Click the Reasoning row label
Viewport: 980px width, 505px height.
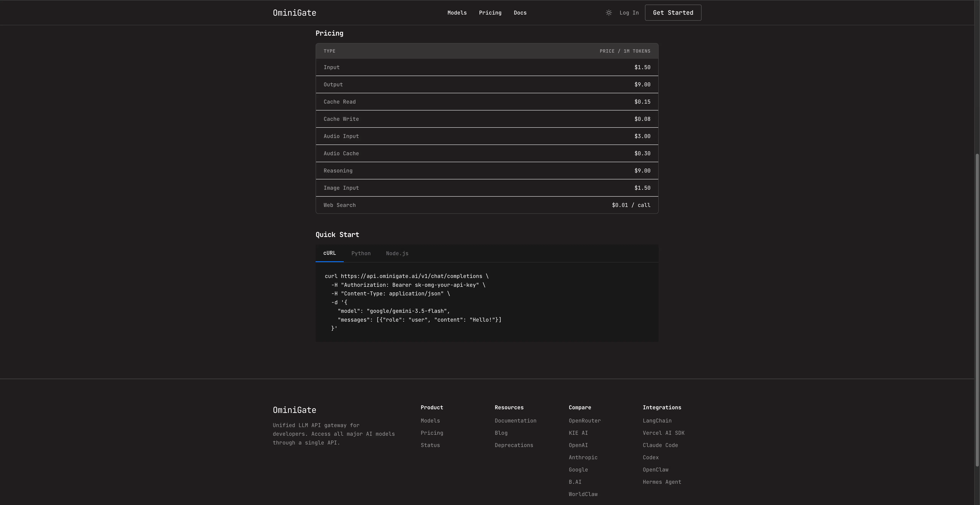(x=338, y=171)
